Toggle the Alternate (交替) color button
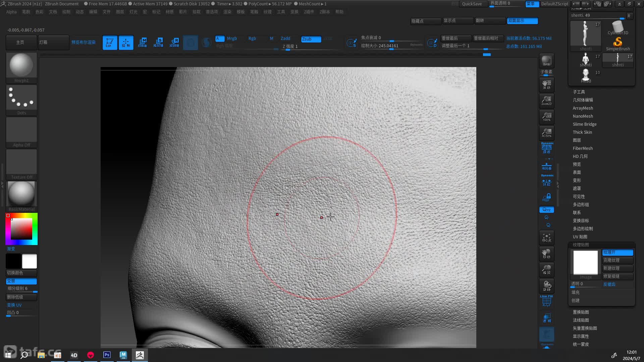Screen dimensions: 644x362 21,281
